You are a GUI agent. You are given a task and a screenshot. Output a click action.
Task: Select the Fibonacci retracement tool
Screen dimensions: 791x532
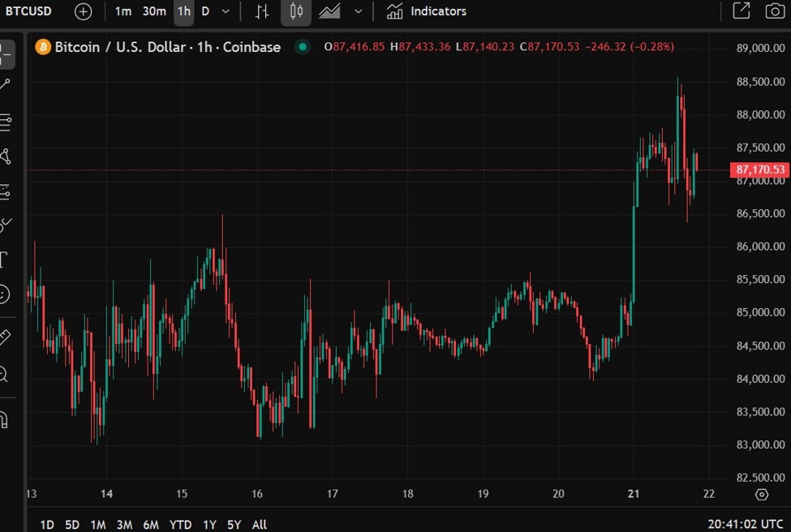[5, 122]
